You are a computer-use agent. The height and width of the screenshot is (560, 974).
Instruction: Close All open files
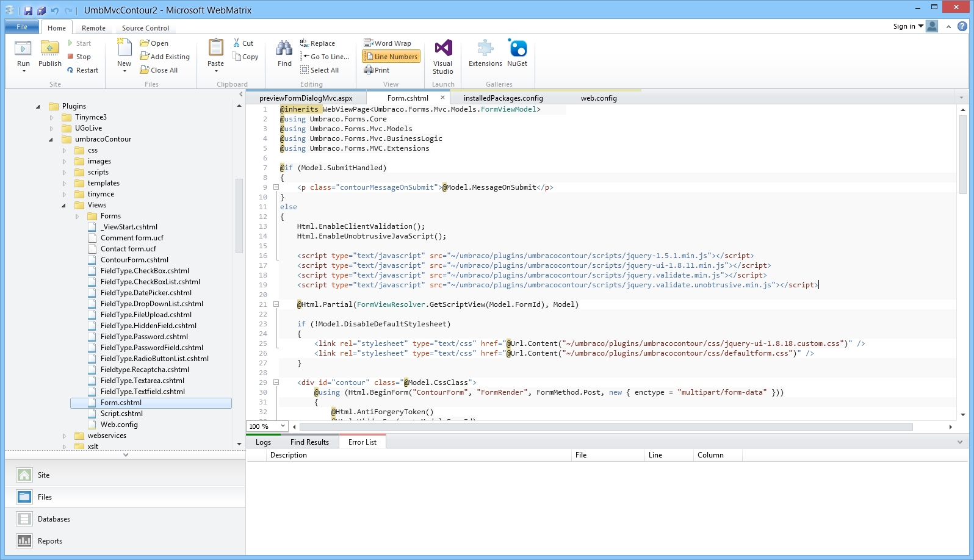159,70
